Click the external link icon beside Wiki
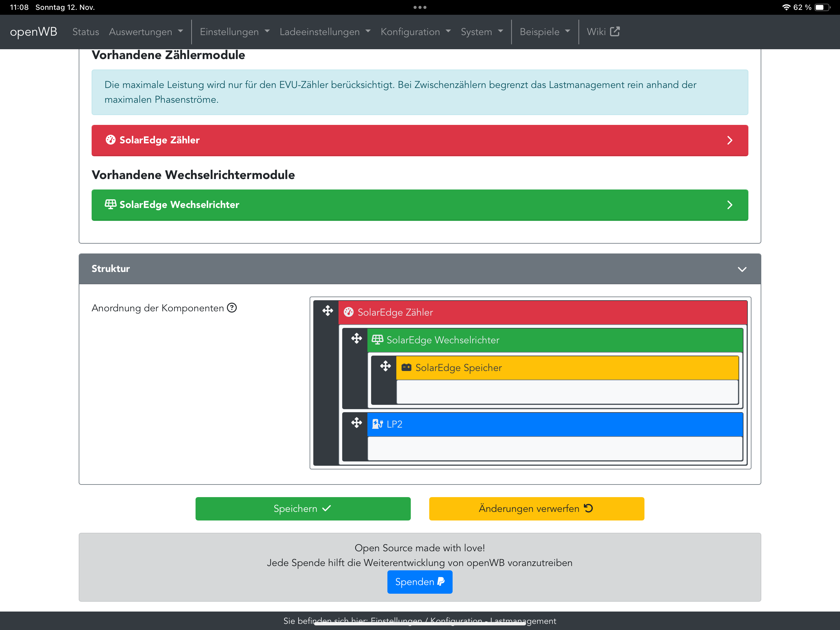This screenshot has width=840, height=630. [x=615, y=32]
